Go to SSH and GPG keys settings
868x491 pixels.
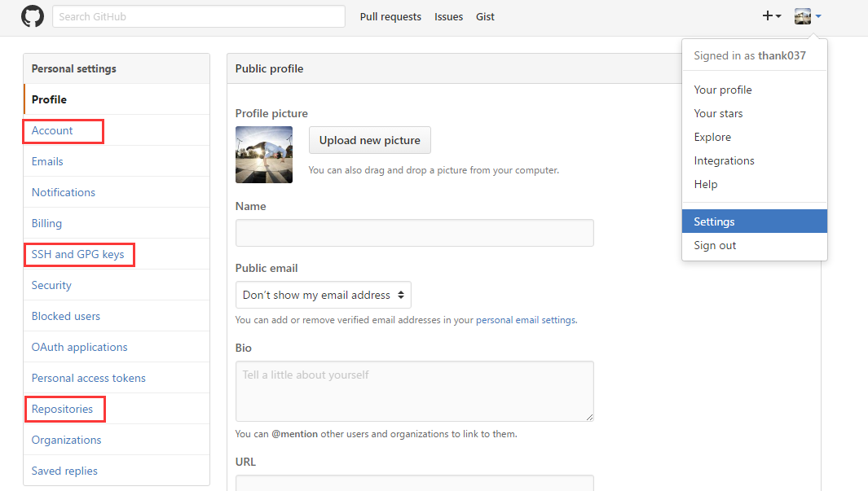tap(77, 253)
